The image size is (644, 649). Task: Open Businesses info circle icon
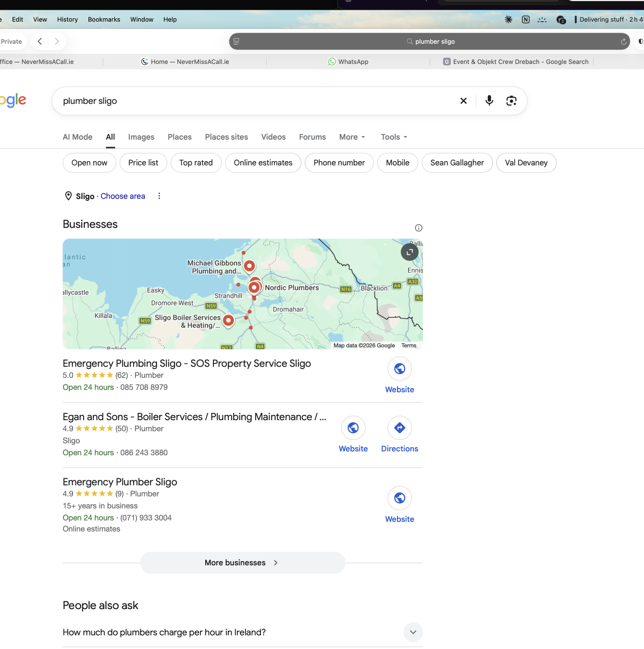pyautogui.click(x=419, y=228)
